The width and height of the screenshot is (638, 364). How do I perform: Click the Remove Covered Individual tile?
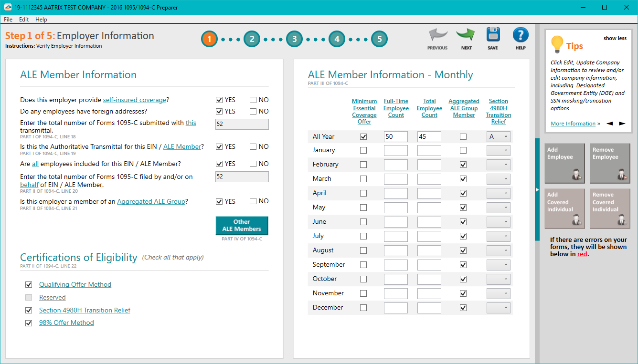(610, 208)
